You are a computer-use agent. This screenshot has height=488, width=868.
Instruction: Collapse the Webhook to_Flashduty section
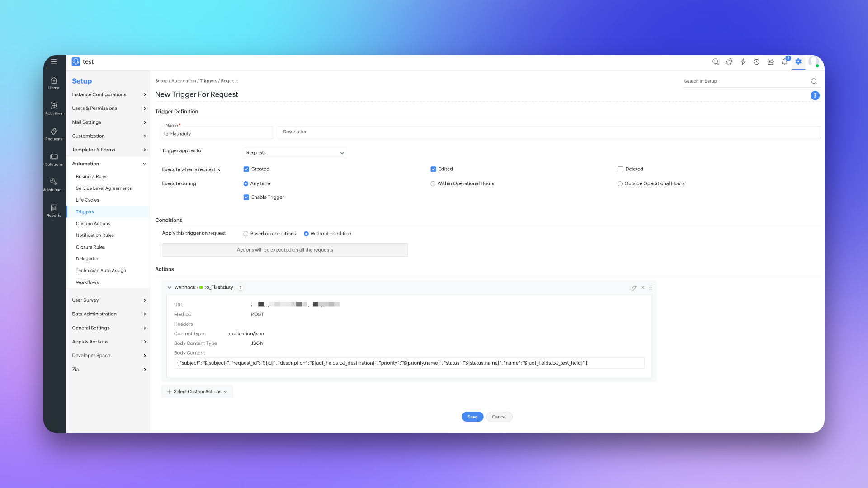pyautogui.click(x=170, y=288)
